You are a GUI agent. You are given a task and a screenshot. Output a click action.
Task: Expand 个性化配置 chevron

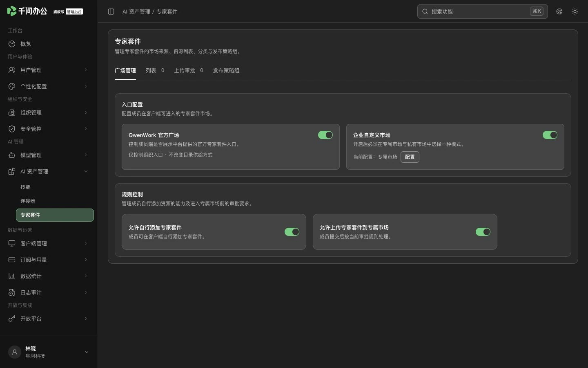pos(86,86)
